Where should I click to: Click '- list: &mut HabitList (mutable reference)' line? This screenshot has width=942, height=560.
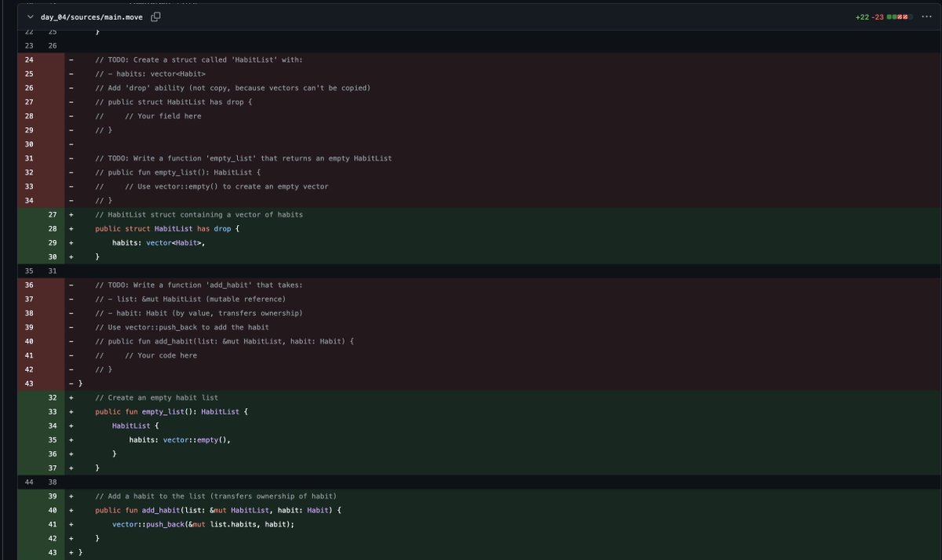coord(191,300)
